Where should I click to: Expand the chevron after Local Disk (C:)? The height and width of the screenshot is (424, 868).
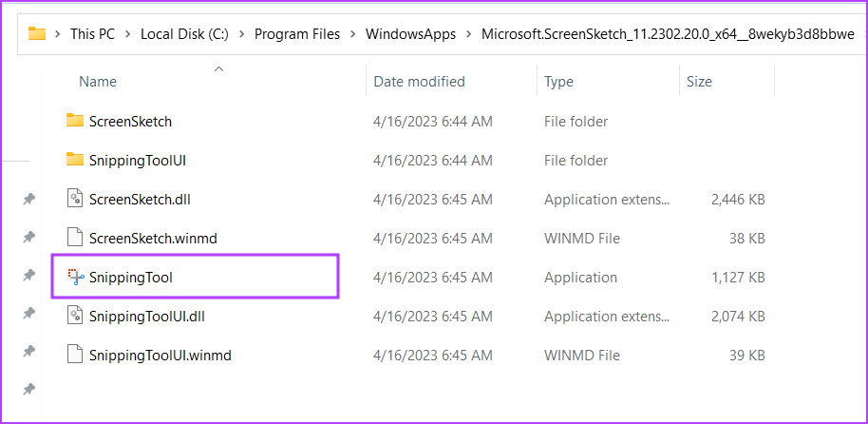(241, 34)
